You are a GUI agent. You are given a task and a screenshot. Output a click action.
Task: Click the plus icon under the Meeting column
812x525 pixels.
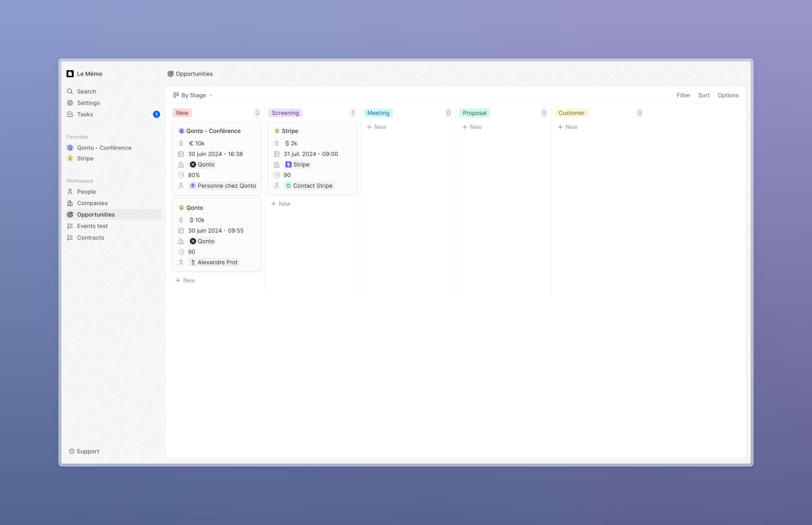point(369,127)
